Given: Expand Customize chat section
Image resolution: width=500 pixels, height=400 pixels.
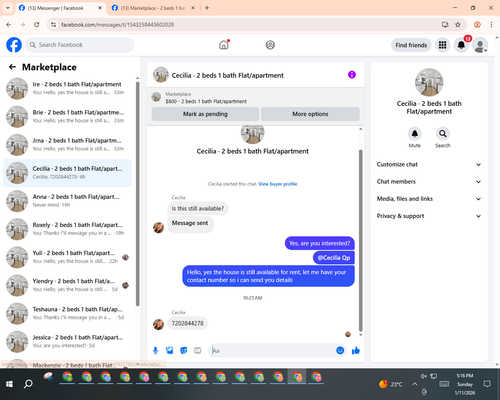Looking at the screenshot, I should click(429, 164).
